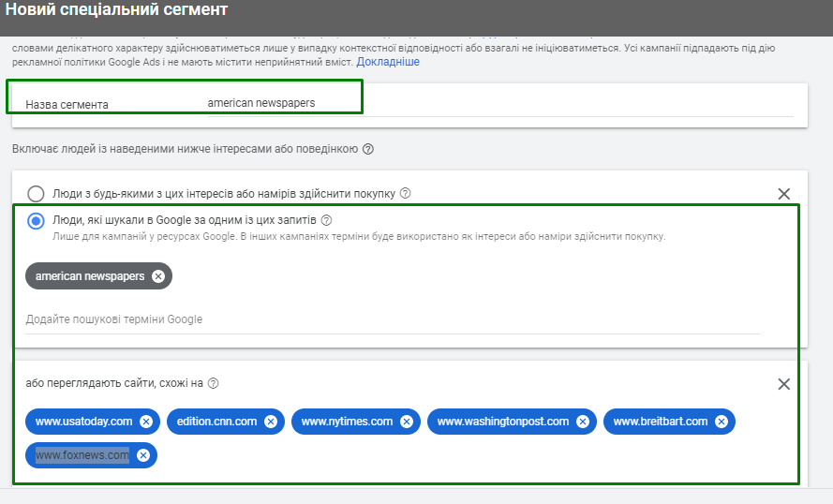Click the 'american newspapers' chip text

[90, 276]
